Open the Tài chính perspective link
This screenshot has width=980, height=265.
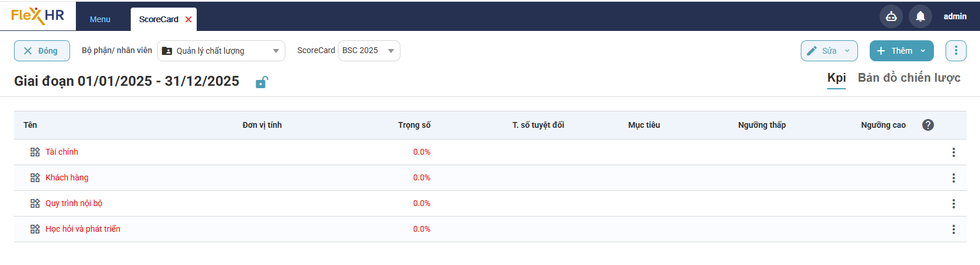[x=62, y=152]
